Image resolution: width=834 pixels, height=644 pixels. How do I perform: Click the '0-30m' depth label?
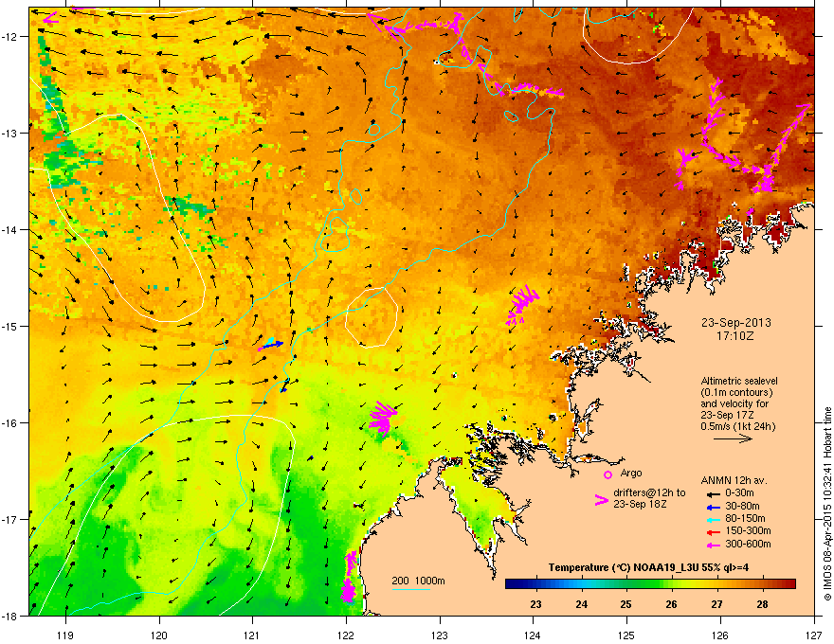pos(739,493)
